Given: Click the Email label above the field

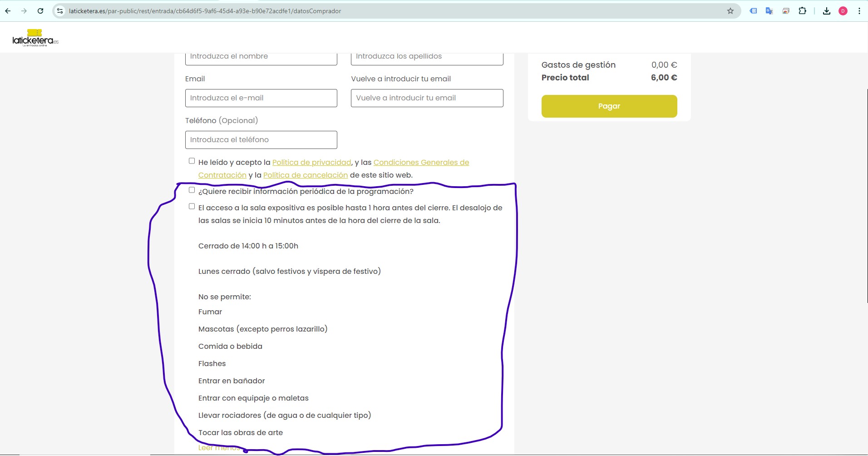Looking at the screenshot, I should pyautogui.click(x=195, y=79).
